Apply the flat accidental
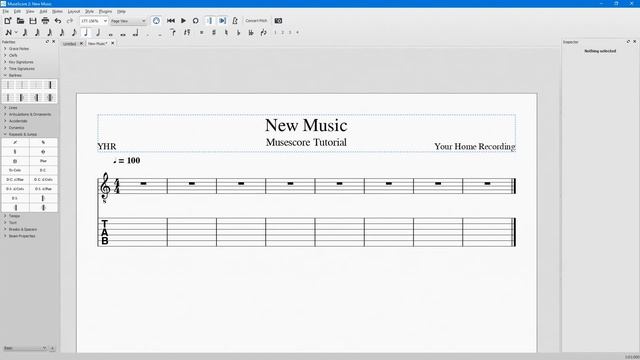This screenshot has width=640, height=360. (x=239, y=33)
